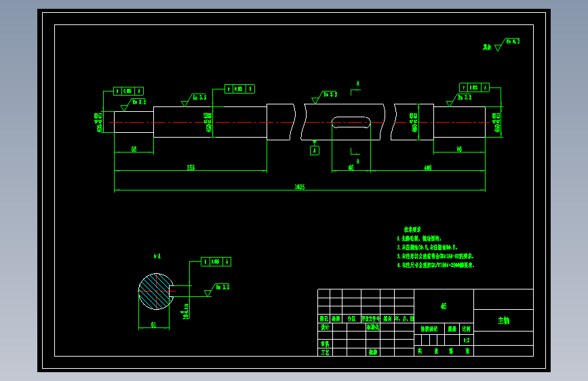Click the 签名 column header
588x381 pixels.
387,319
